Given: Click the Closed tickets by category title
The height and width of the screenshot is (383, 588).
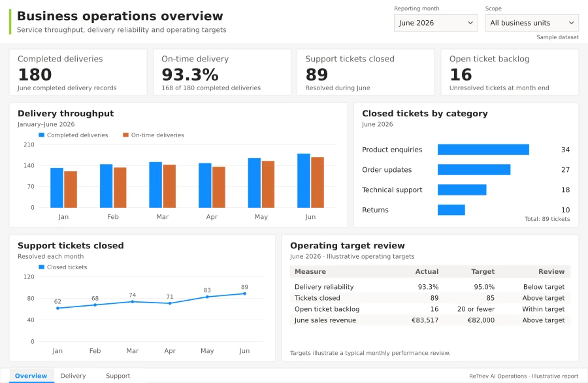Looking at the screenshot, I should (x=425, y=114).
